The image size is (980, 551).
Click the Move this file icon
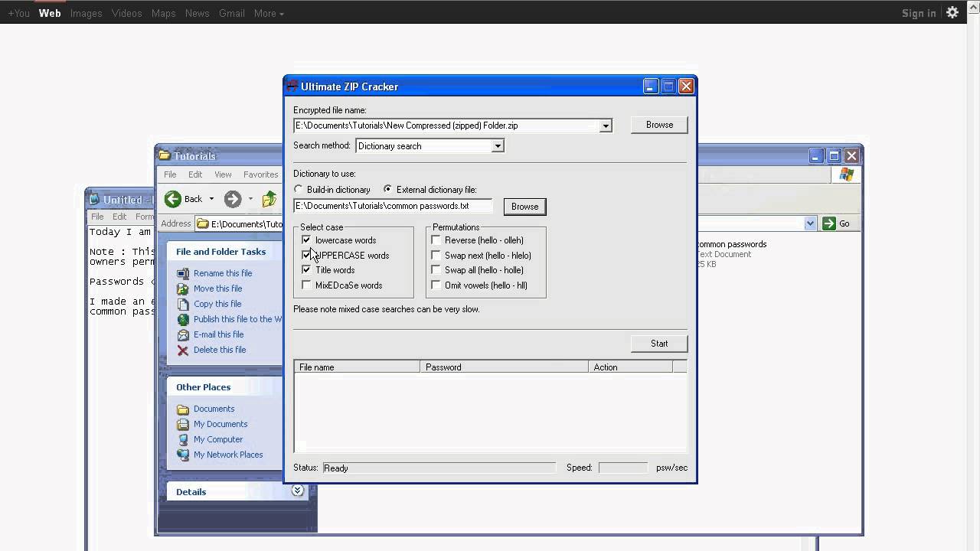[x=183, y=289]
